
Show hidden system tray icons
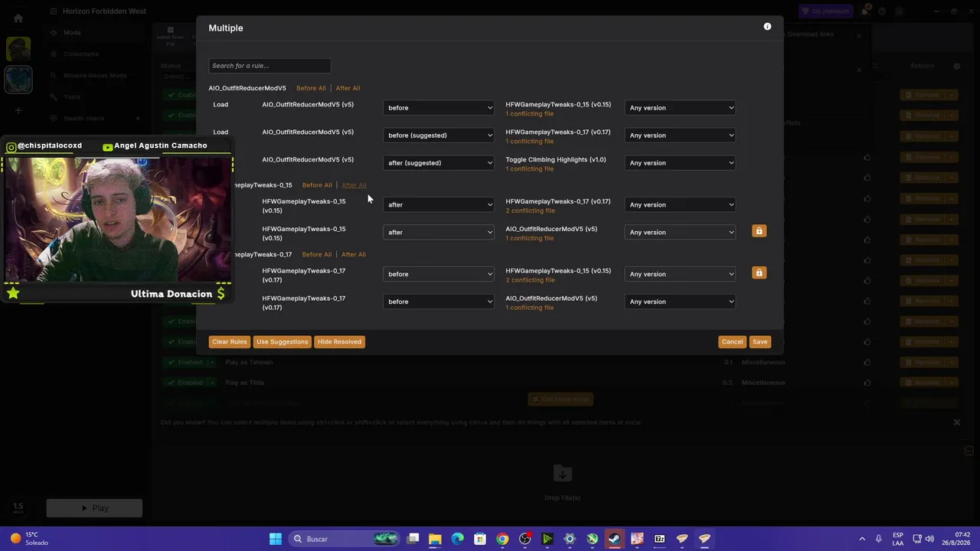862,539
